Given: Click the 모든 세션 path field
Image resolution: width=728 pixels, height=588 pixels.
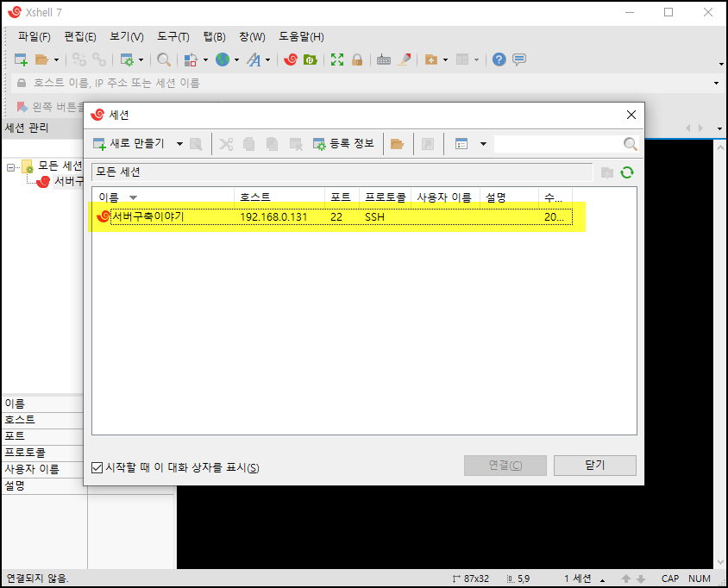Looking at the screenshot, I should 342,172.
